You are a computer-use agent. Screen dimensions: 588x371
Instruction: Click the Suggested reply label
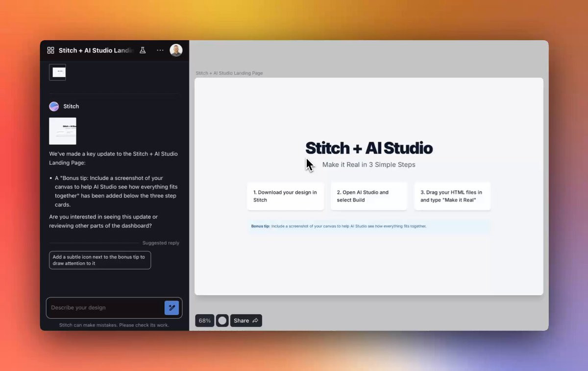click(161, 243)
